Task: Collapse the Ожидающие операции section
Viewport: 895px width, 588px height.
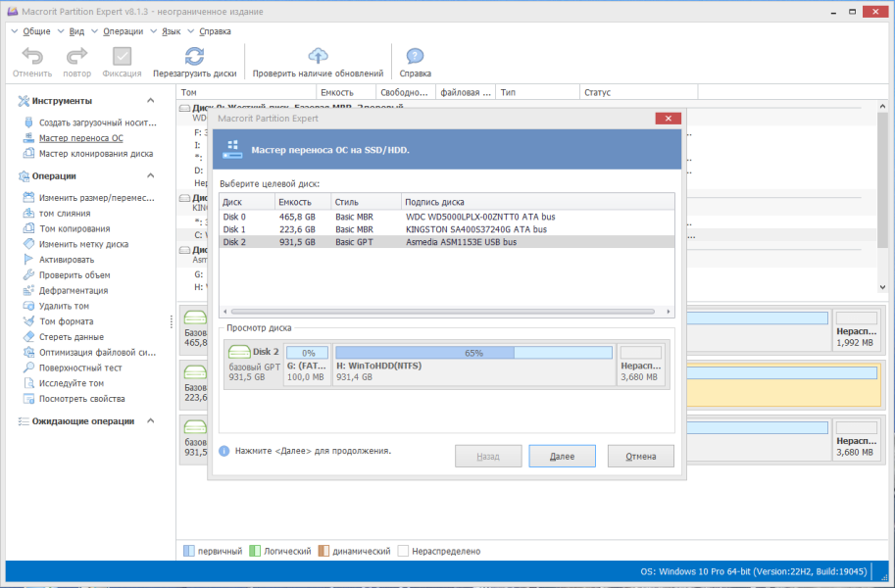Action: (x=151, y=420)
